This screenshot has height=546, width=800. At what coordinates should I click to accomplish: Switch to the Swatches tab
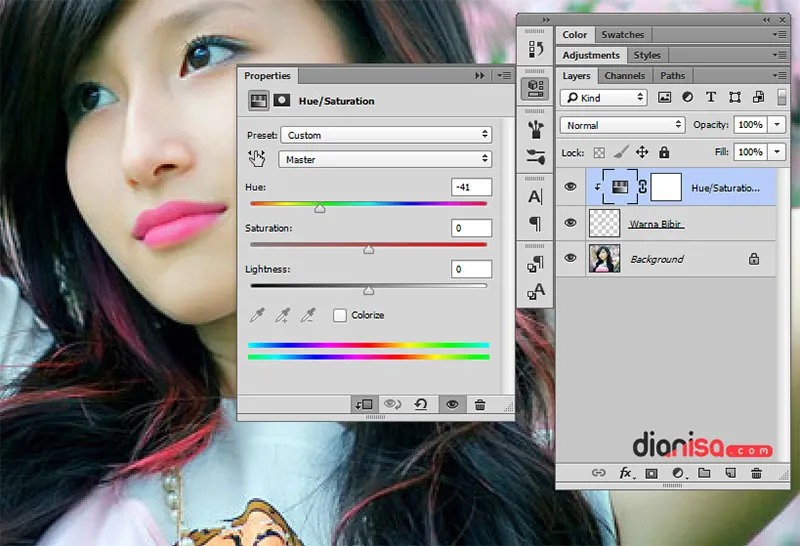(622, 35)
